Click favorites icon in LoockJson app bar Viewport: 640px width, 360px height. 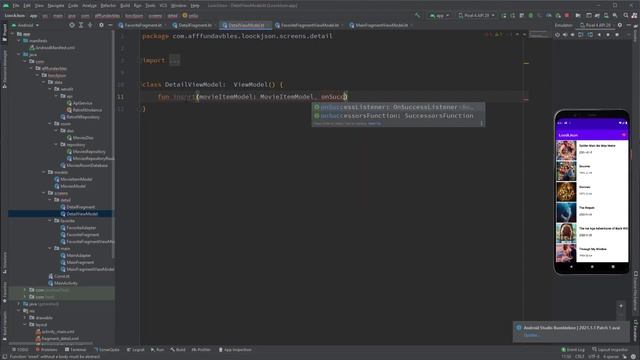[624, 135]
